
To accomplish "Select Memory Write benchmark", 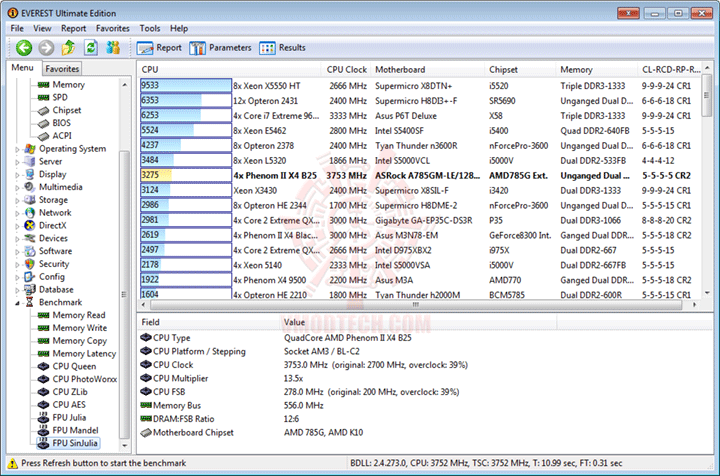I will pyautogui.click(x=79, y=328).
